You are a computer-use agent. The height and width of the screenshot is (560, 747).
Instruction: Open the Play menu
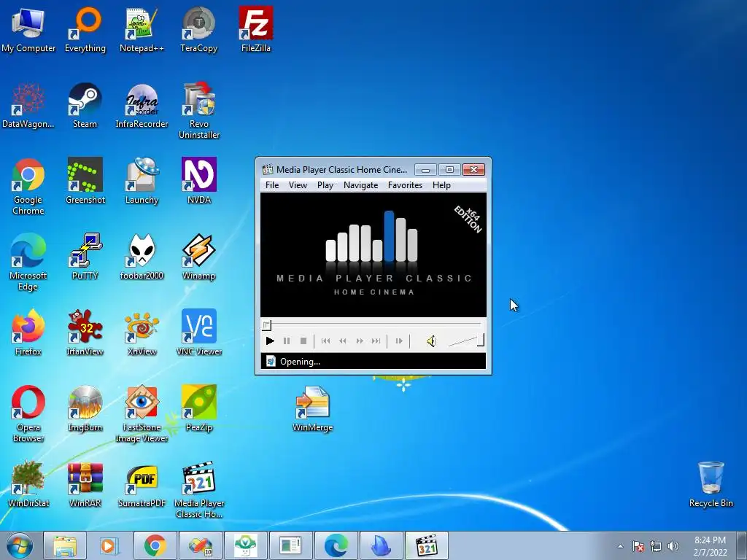click(325, 185)
